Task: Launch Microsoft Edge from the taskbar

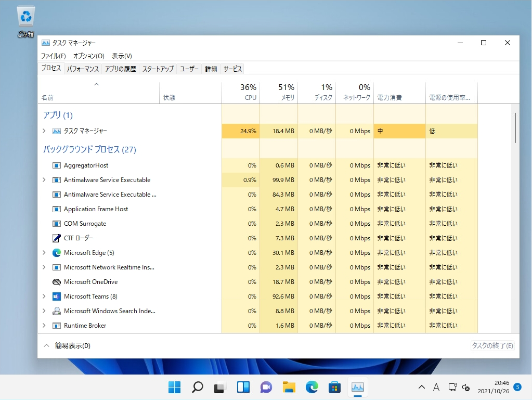Action: pos(312,387)
